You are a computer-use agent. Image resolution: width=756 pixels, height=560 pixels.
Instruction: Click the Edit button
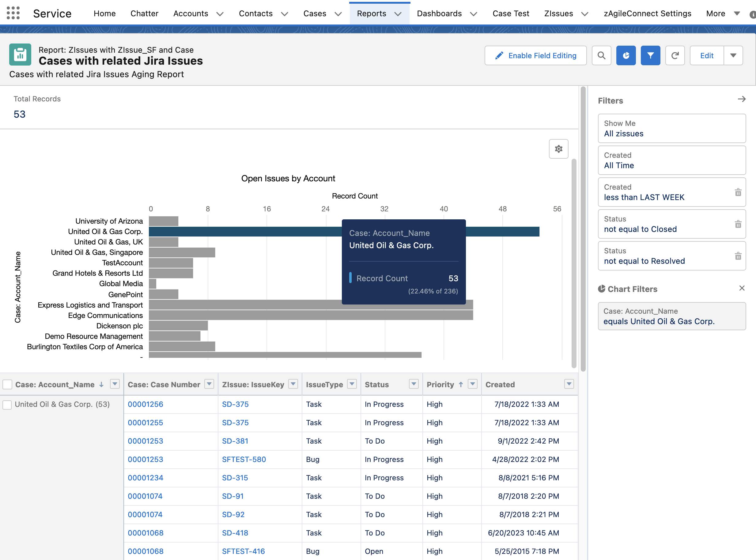pyautogui.click(x=706, y=55)
